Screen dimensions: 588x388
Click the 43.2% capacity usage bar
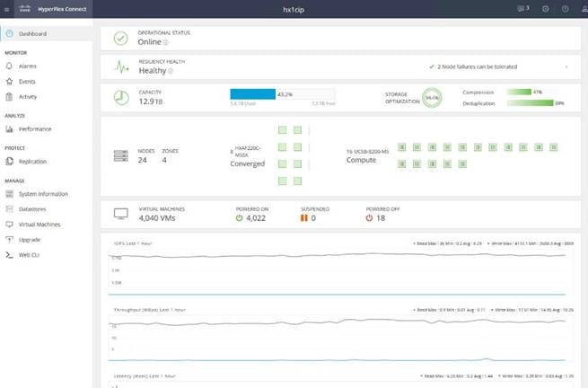283,94
